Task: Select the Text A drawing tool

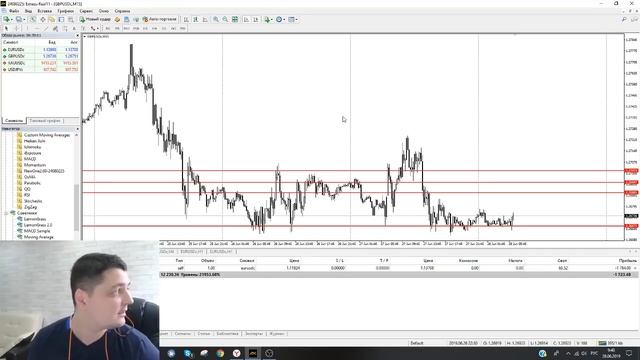Action: 74,29
